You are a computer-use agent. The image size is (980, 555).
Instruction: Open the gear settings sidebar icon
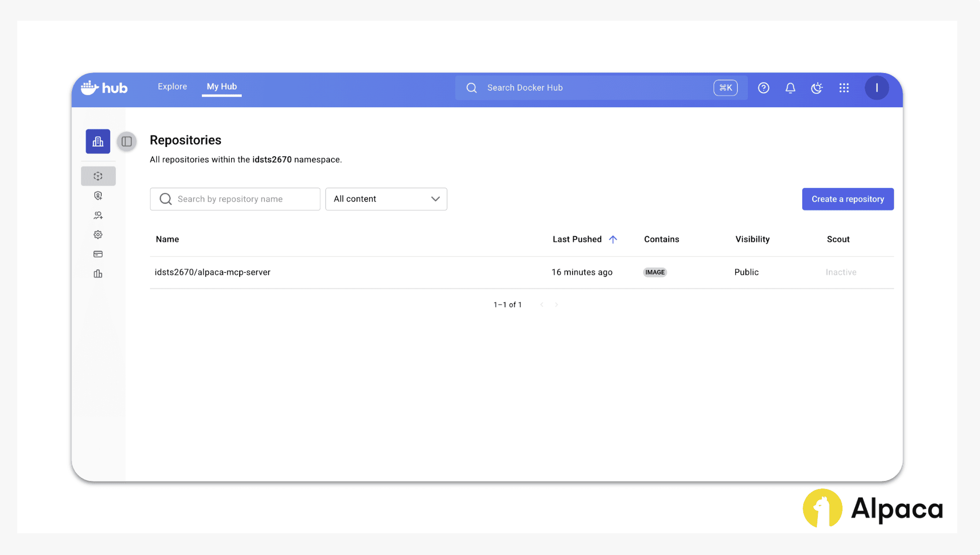click(x=98, y=235)
